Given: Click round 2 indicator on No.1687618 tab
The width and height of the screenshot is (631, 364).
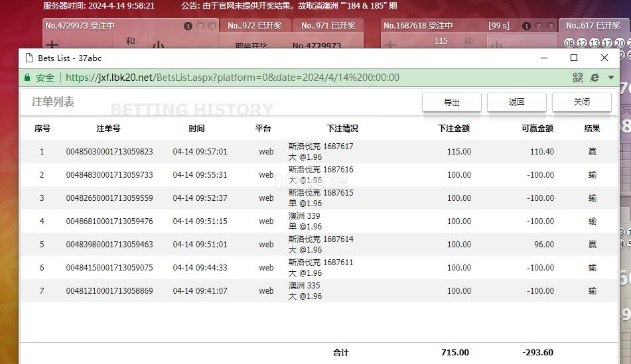Looking at the screenshot, I should coord(539,26).
